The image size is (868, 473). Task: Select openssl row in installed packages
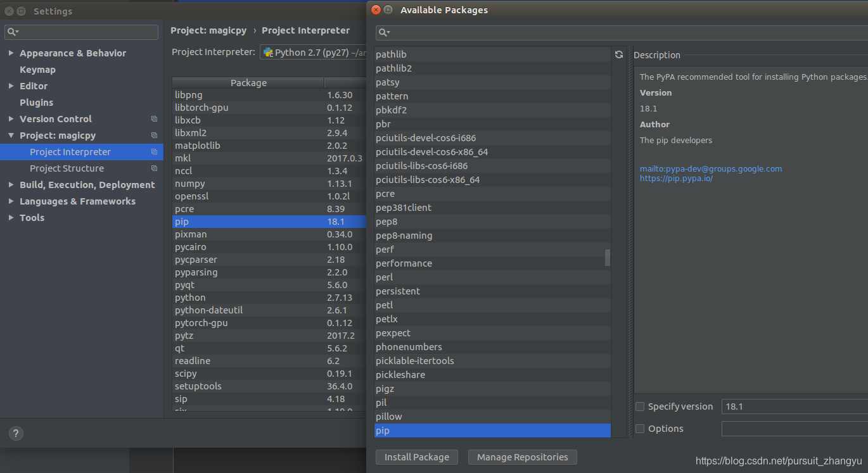point(269,196)
